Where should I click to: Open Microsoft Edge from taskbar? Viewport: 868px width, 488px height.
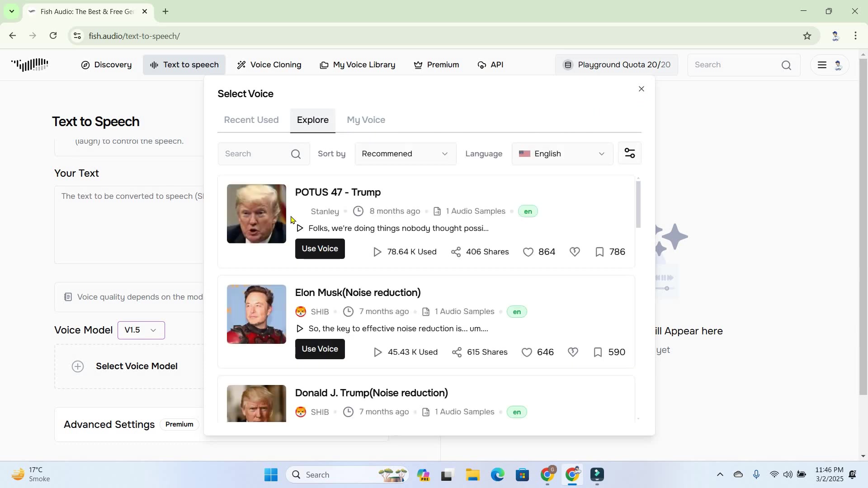[498, 475]
